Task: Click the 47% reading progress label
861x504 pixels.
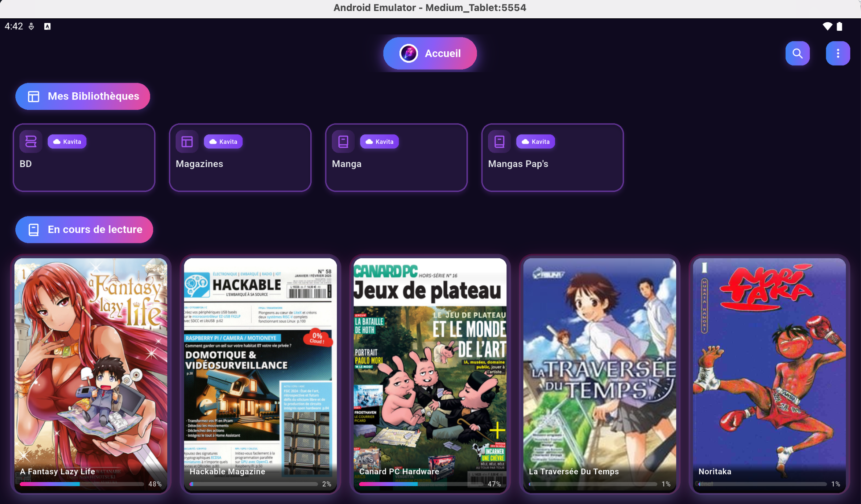Action: tap(494, 484)
